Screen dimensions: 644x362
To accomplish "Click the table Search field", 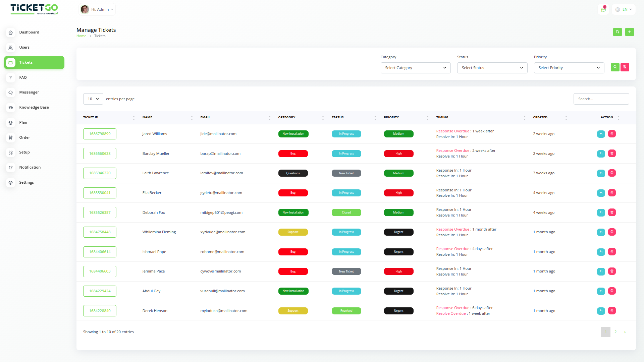I will [x=601, y=99].
